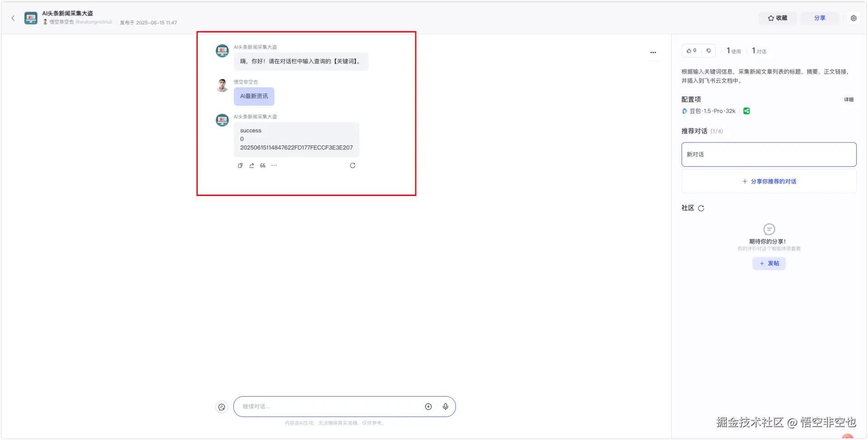This screenshot has height=440, width=868.
Task: Click the 配置项 heading
Action: click(691, 99)
